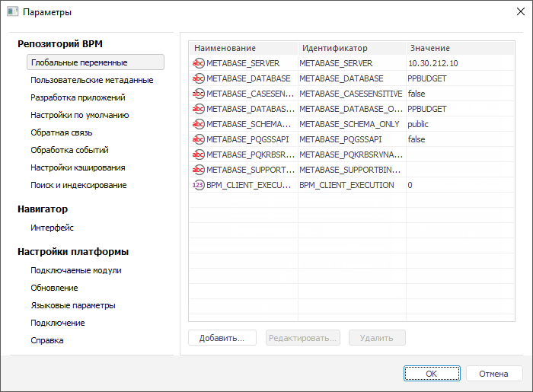Click the 123 numeric icon for BPM_CLIENT_EXECUTION

point(199,185)
